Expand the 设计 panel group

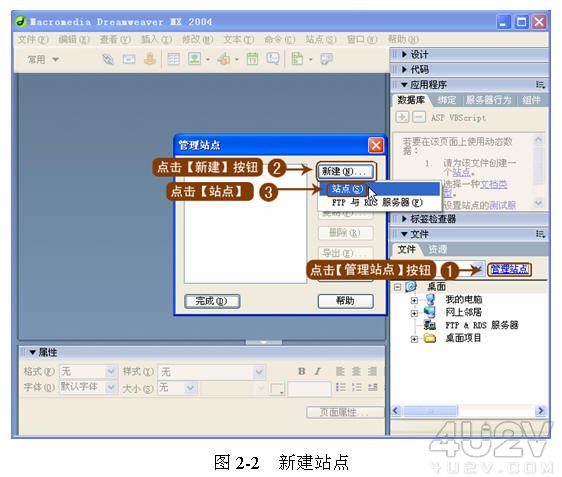click(x=404, y=54)
